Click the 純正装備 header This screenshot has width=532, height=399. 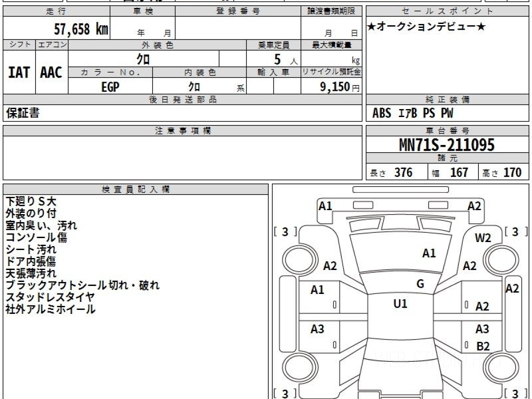pyautogui.click(x=448, y=100)
